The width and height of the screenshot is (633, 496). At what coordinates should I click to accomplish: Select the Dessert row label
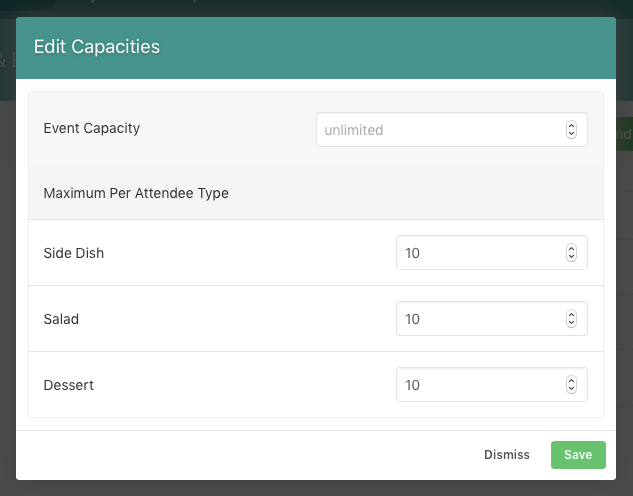[69, 385]
